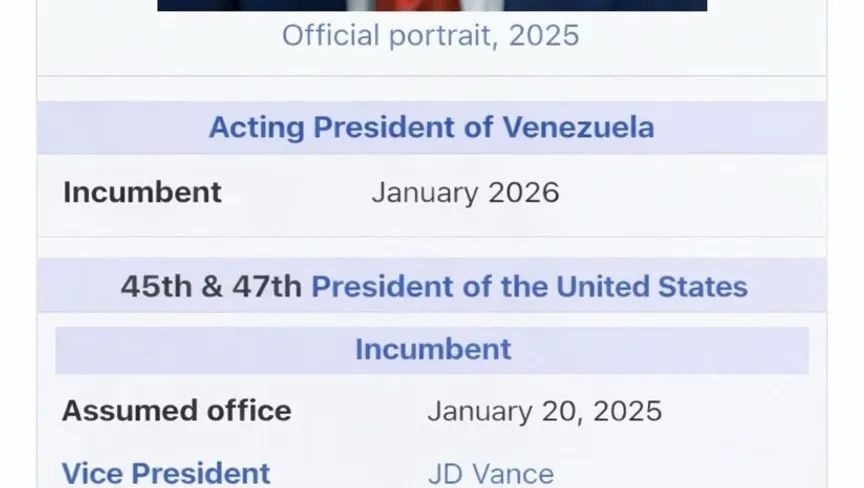Click the 47th ordinal text
This screenshot has width=864, height=488.
click(x=266, y=287)
